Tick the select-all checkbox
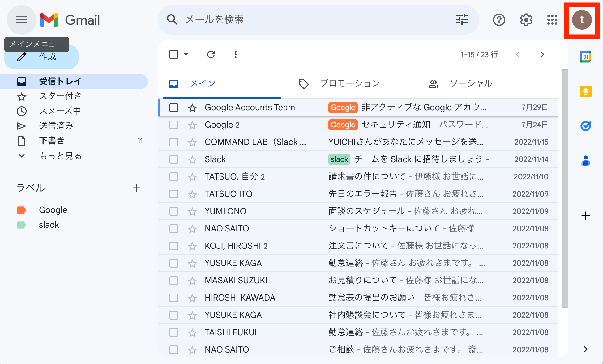Viewport: 603px width, 364px height. point(174,54)
